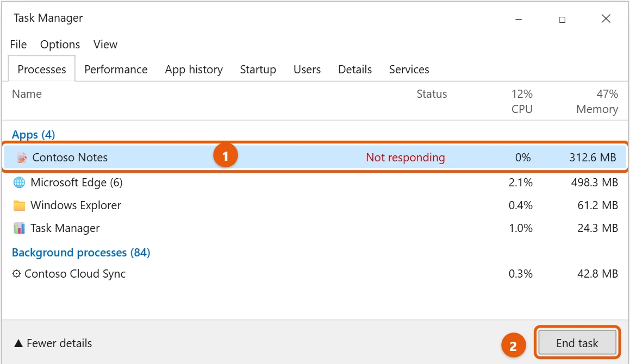Maximize the Task Manager window
Screen dimensions: 630x364
(x=562, y=19)
